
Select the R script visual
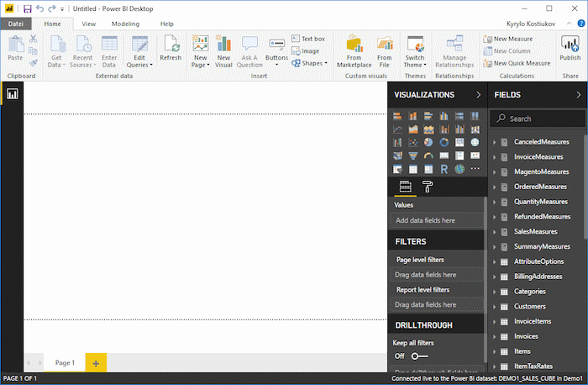pyautogui.click(x=444, y=169)
